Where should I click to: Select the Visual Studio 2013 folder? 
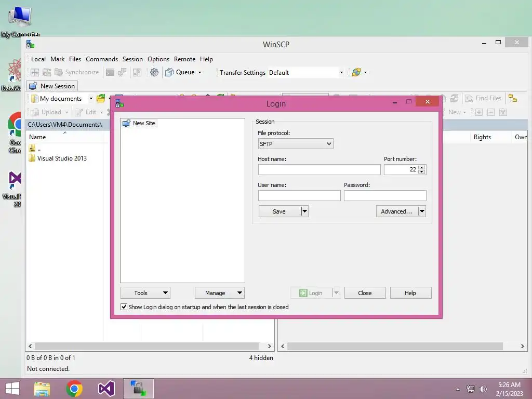58,158
